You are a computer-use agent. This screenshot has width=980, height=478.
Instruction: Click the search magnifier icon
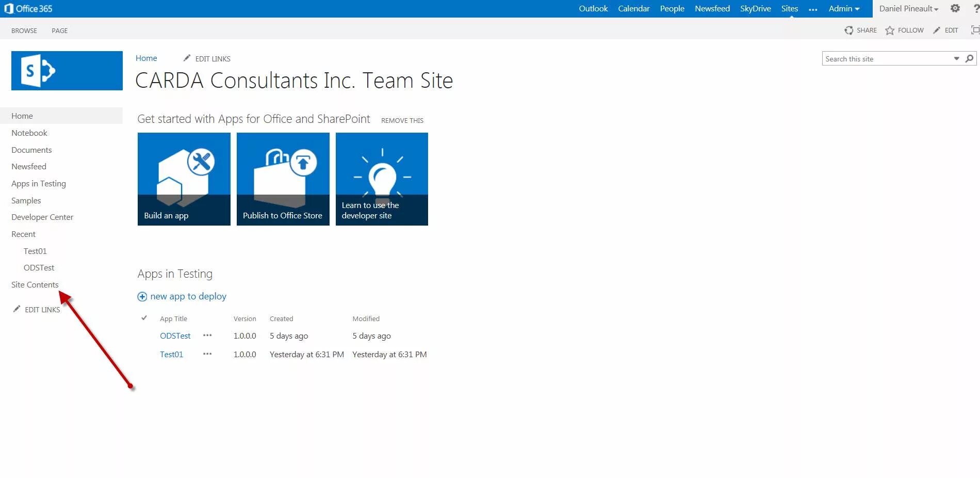click(969, 58)
